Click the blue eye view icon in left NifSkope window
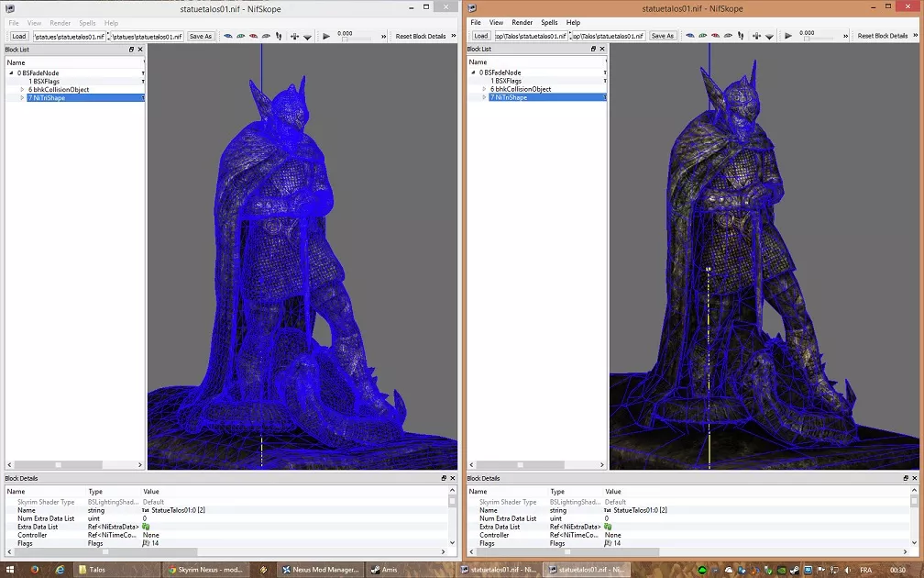Viewport: 924px width, 578px height. [228, 37]
